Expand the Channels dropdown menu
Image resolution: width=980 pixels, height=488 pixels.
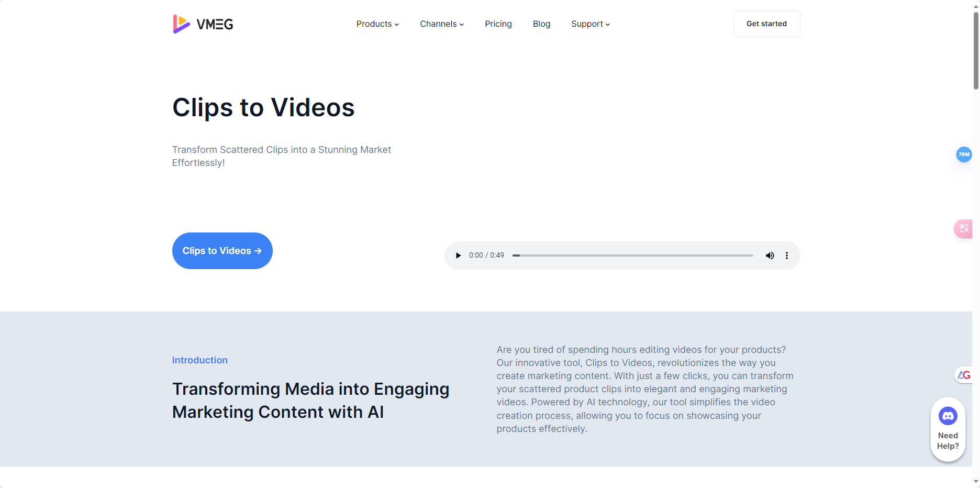coord(441,24)
